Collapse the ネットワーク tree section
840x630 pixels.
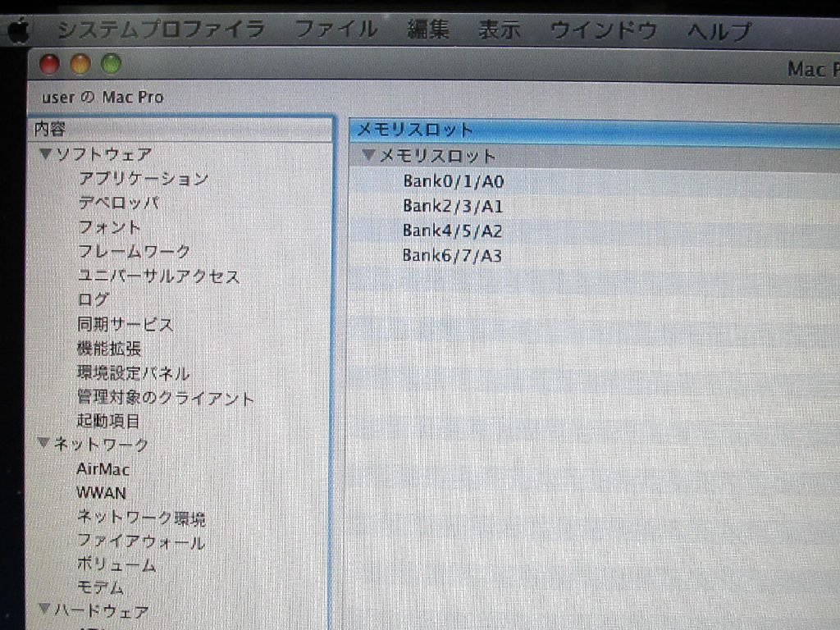[x=44, y=444]
